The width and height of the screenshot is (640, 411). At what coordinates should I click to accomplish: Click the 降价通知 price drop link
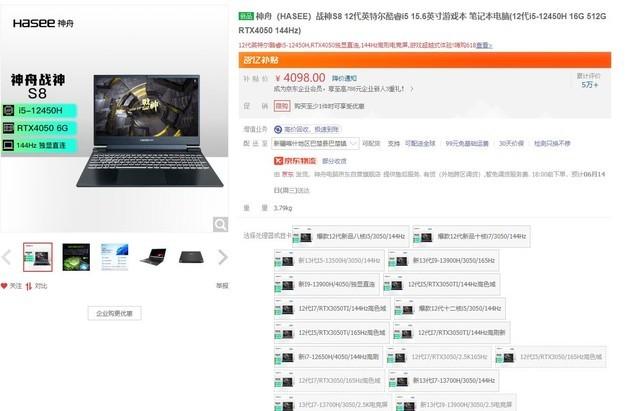tap(344, 78)
